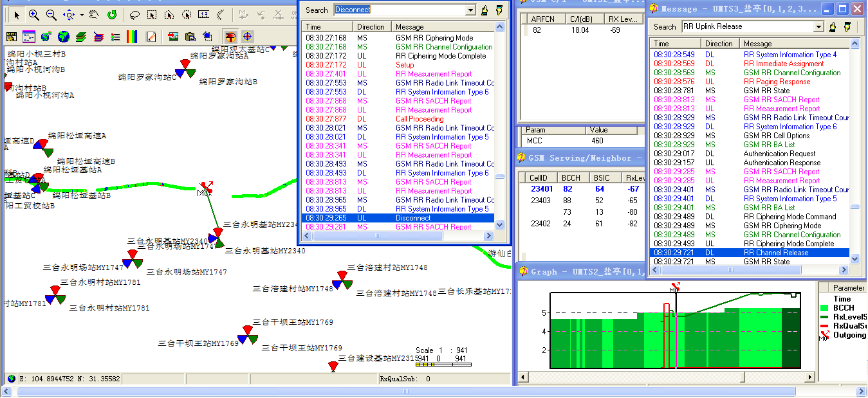Select the Call Proceeding message row
Image resolution: width=868 pixels, height=398 pixels.
pyautogui.click(x=398, y=119)
